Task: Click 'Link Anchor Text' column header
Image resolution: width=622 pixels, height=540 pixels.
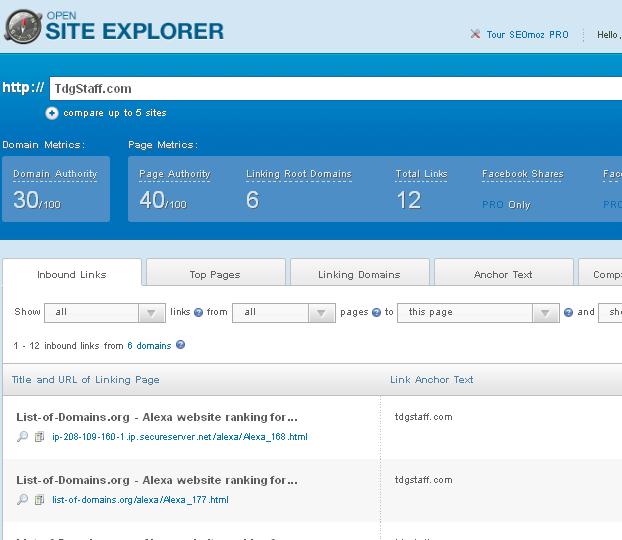Action: click(432, 380)
